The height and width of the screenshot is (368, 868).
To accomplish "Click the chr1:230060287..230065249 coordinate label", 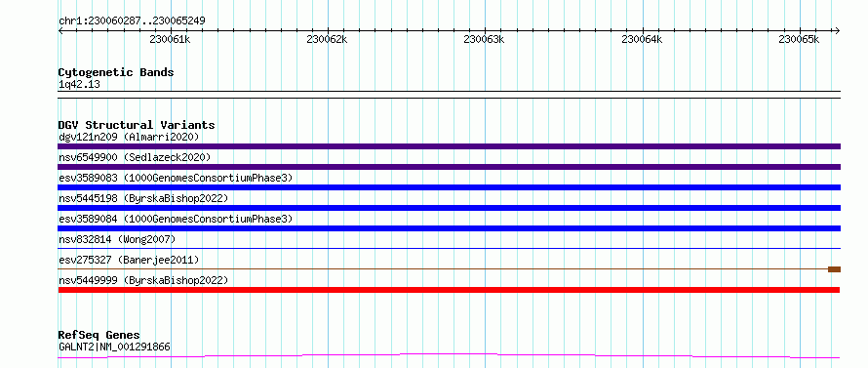I will pos(132,21).
